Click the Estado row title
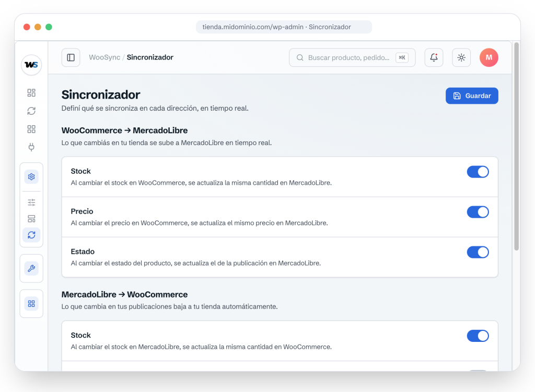Screen dimensions: 535x392 point(83,252)
